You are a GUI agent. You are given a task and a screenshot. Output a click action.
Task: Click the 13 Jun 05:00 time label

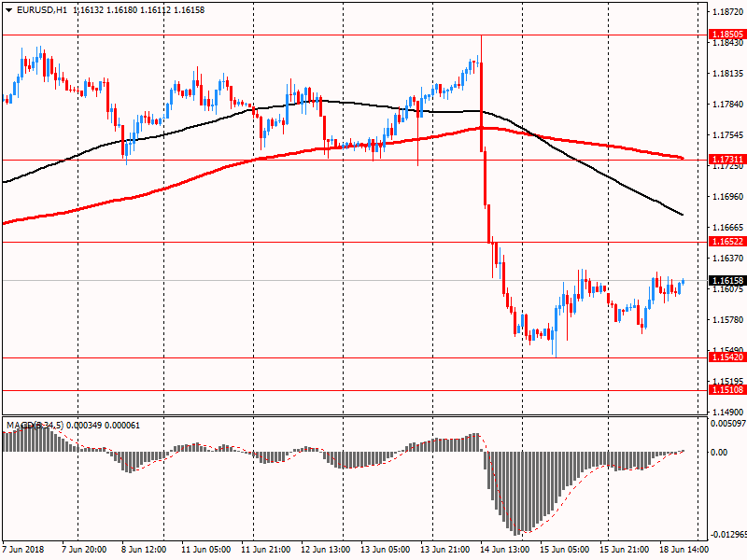(386, 550)
